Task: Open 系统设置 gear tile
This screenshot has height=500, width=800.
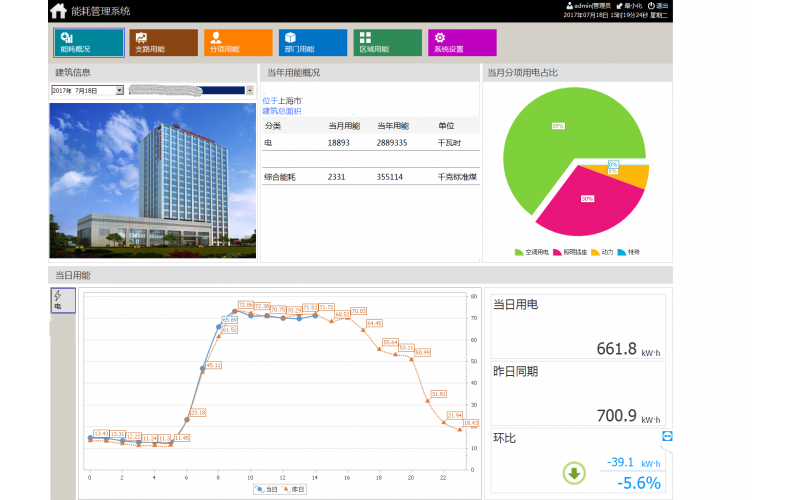Action: (x=462, y=43)
